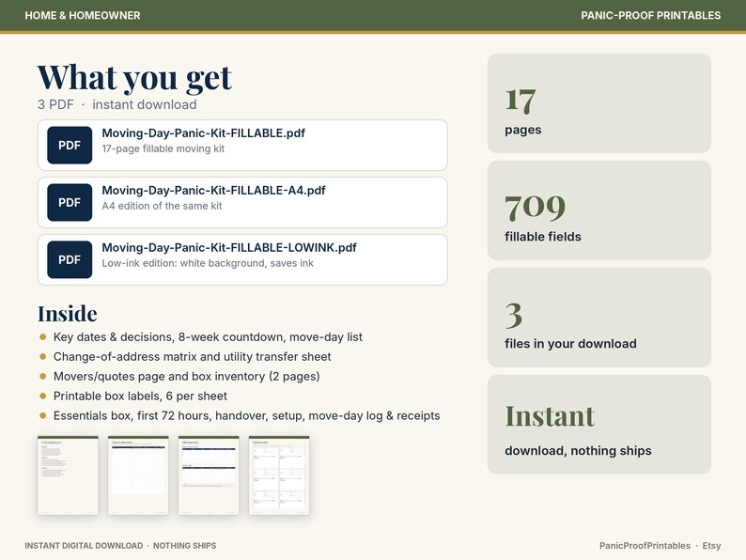
Task: Select the Moving-Day-Panic-Kit-FILLABLE-A4.pdf file name
Action: 213,191
